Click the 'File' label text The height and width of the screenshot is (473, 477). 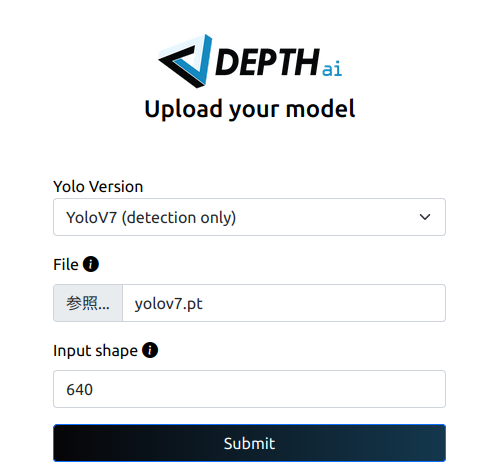(x=66, y=265)
